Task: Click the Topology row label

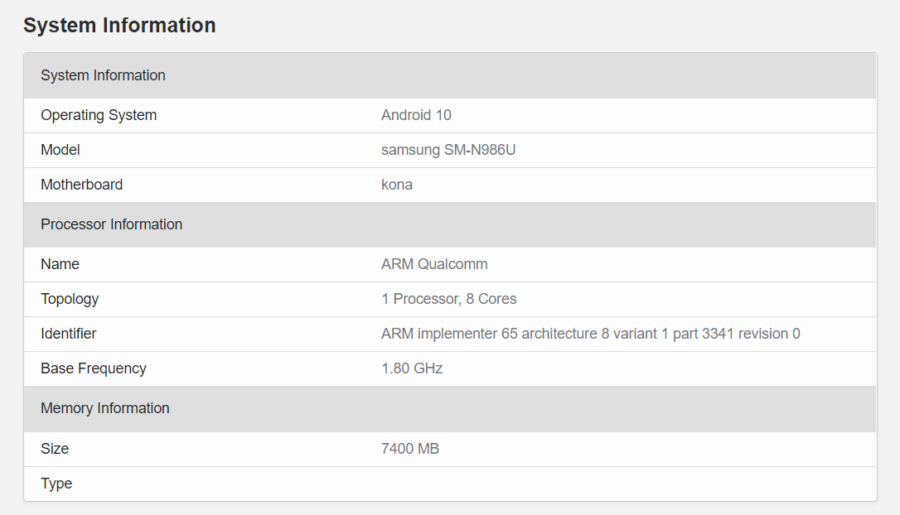Action: click(69, 299)
